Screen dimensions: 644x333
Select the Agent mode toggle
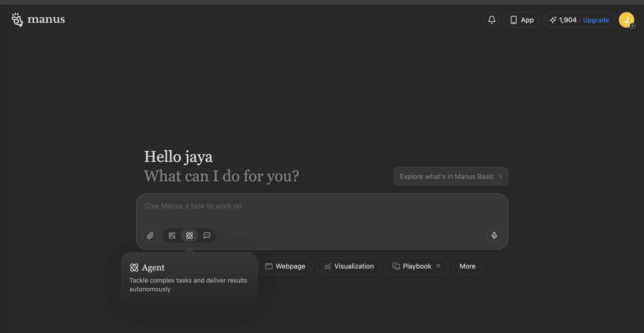[x=189, y=235]
